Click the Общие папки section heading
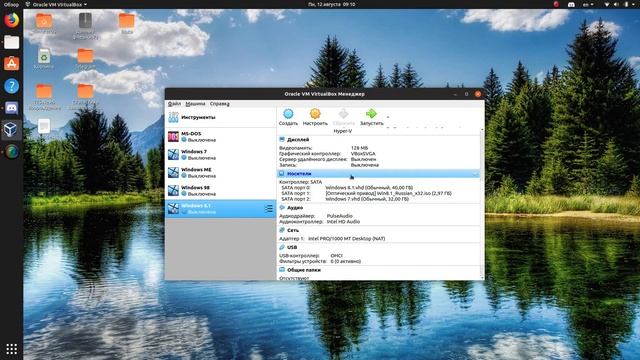This screenshot has height=360, width=640. [304, 270]
